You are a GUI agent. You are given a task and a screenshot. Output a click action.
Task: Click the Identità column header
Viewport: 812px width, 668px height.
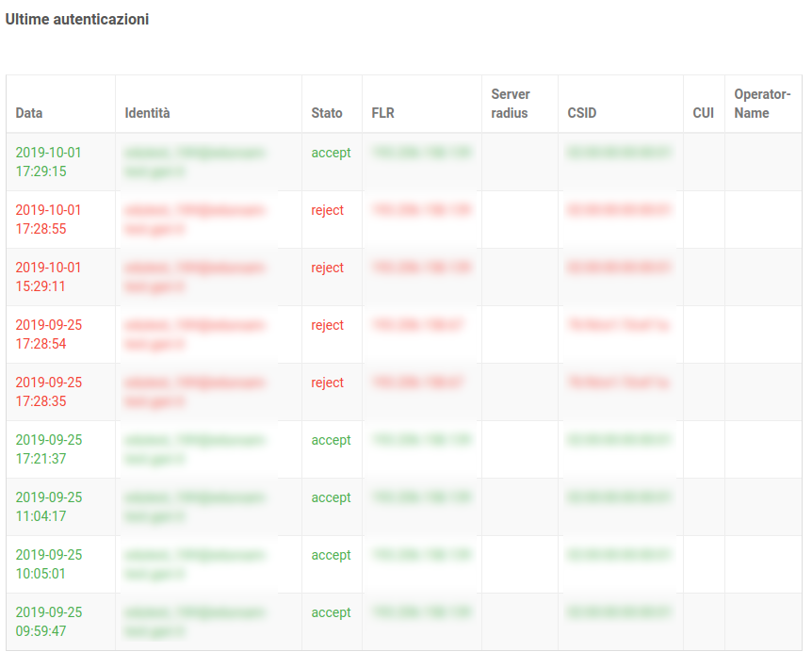148,113
